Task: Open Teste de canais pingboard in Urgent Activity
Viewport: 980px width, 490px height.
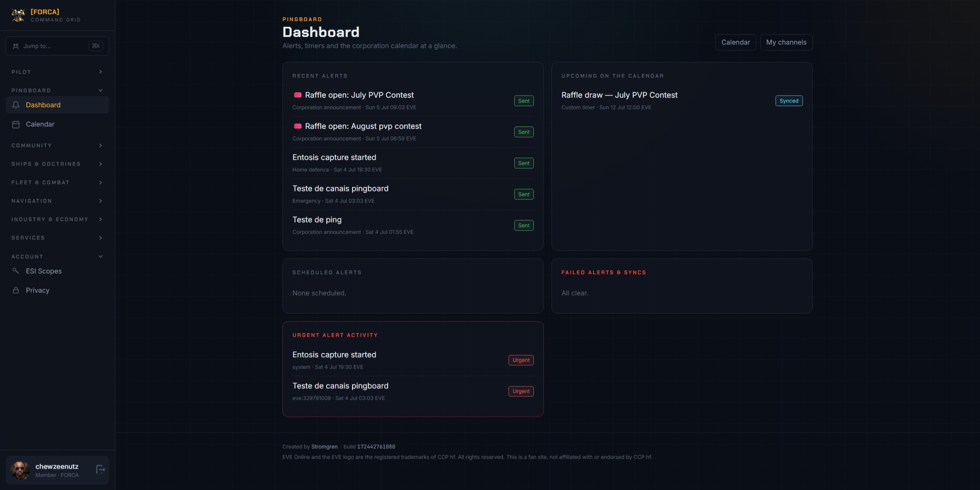Action: click(x=340, y=386)
